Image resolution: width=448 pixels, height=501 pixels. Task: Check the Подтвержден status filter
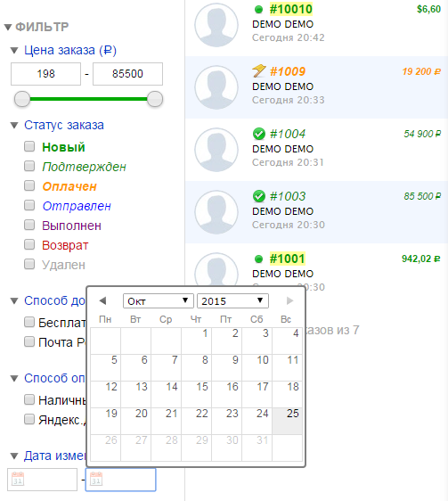[x=29, y=166]
